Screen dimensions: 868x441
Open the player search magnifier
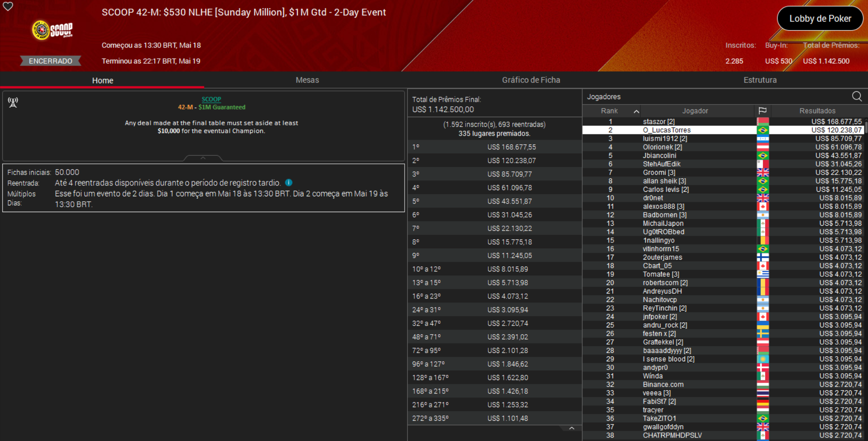click(857, 96)
